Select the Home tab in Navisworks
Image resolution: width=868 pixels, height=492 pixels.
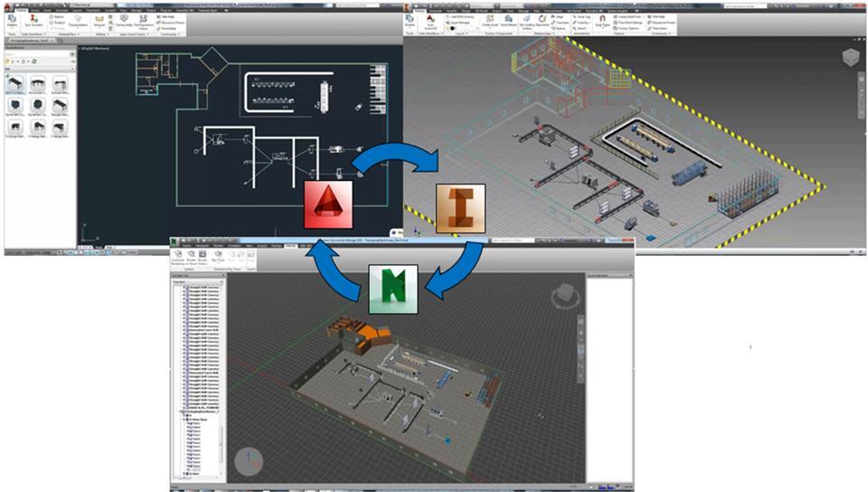[187, 246]
